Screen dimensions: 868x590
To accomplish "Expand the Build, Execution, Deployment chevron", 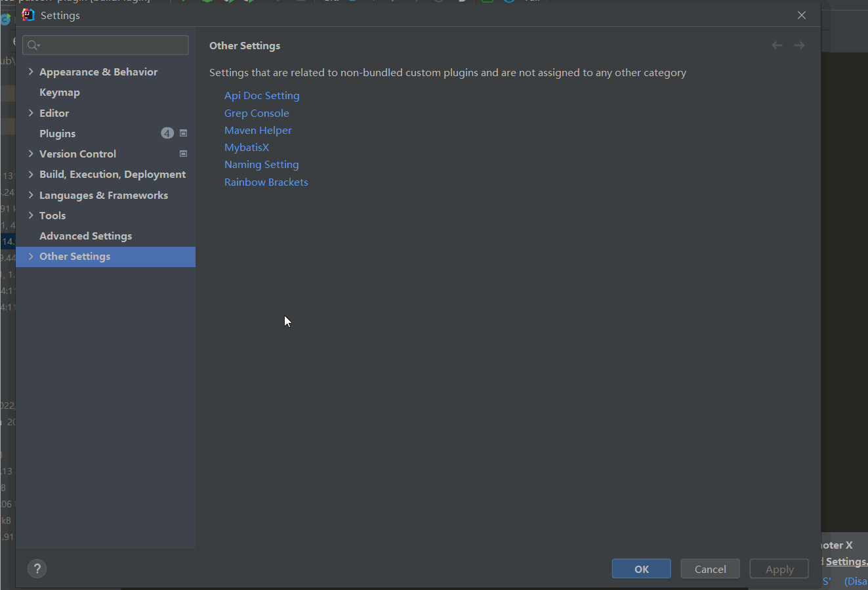I will pyautogui.click(x=31, y=174).
